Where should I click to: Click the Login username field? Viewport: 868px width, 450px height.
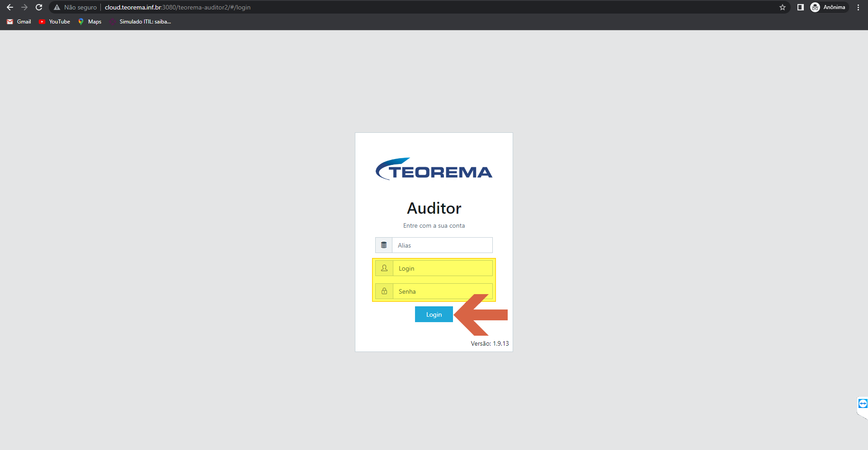point(443,268)
